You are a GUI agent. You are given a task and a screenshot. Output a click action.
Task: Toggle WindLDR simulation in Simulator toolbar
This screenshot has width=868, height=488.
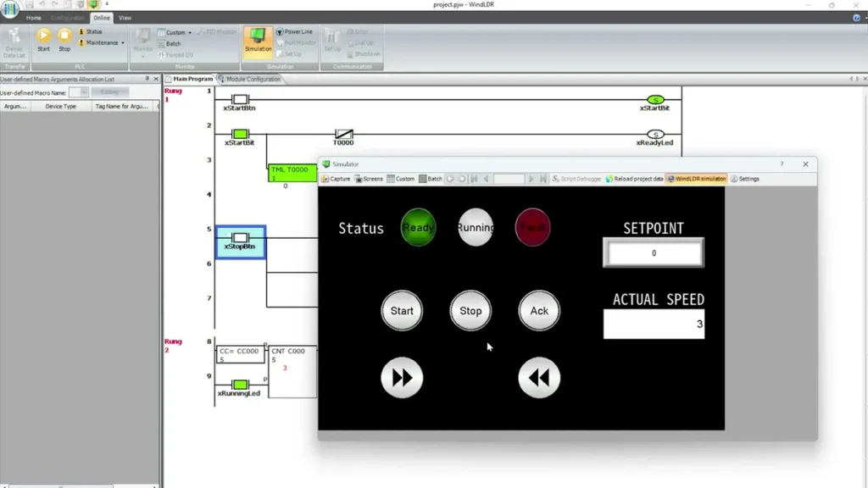[697, 179]
